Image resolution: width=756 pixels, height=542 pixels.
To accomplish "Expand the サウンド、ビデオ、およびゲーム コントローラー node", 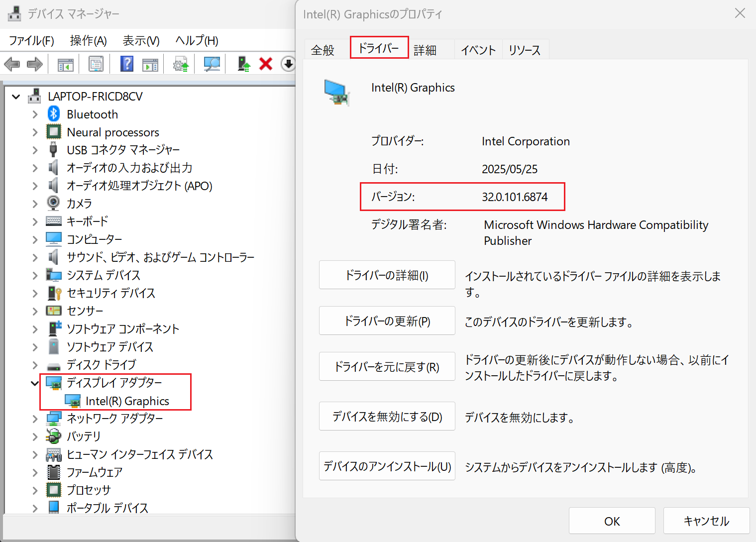I will click(x=35, y=257).
